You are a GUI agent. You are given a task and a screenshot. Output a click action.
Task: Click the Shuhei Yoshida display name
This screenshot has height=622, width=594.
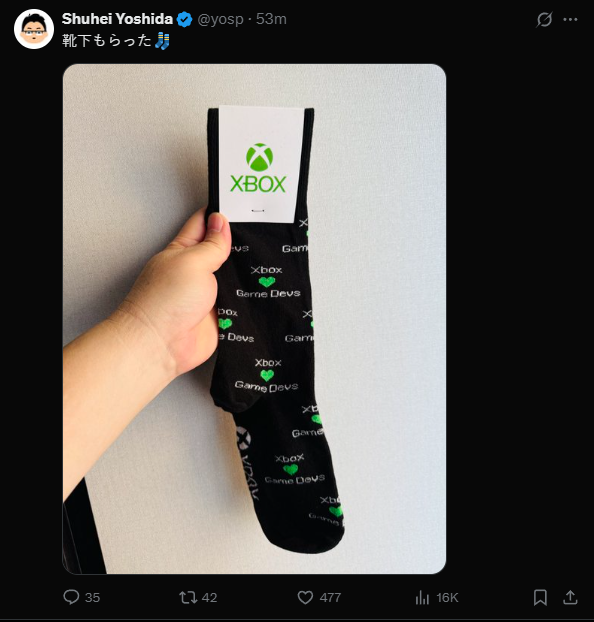[x=117, y=19]
